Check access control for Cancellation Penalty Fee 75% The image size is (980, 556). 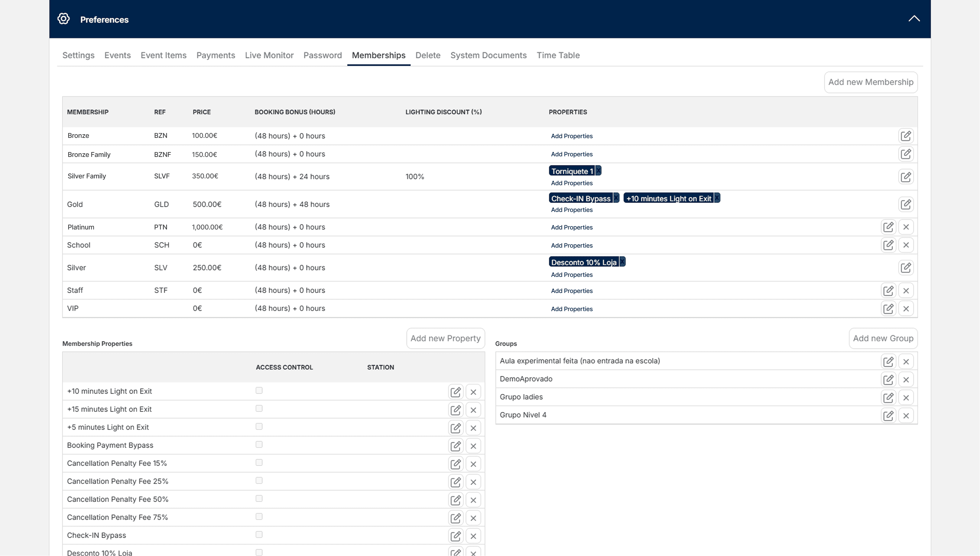259,516
